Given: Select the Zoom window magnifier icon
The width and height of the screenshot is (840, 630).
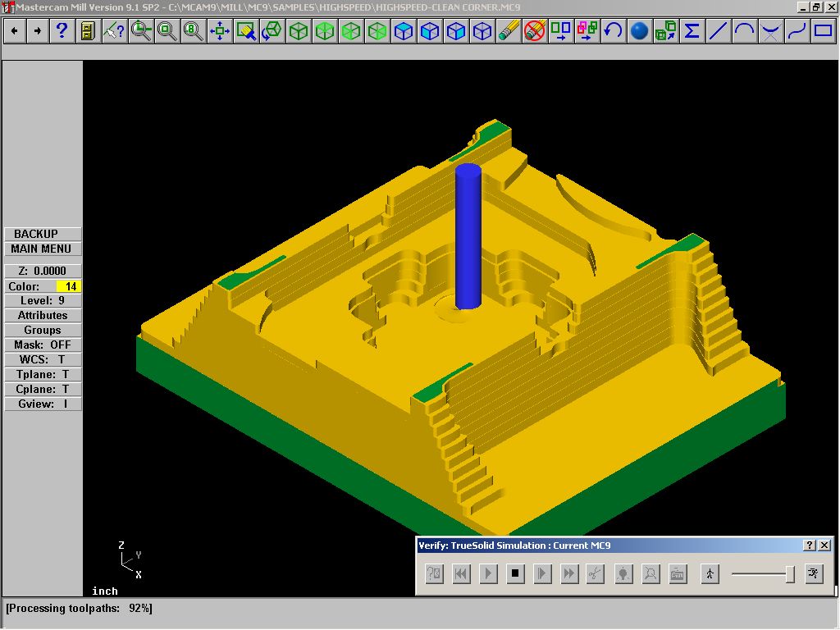Looking at the screenshot, I should pos(140,31).
